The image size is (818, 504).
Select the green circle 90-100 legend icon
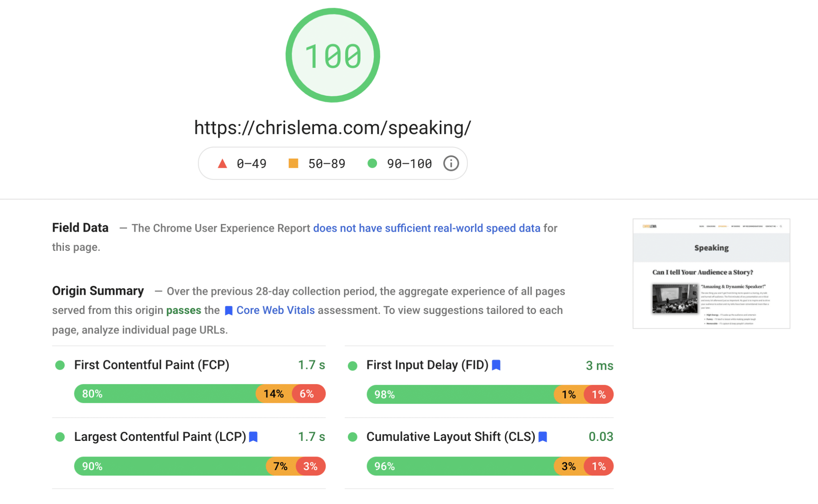[373, 163]
